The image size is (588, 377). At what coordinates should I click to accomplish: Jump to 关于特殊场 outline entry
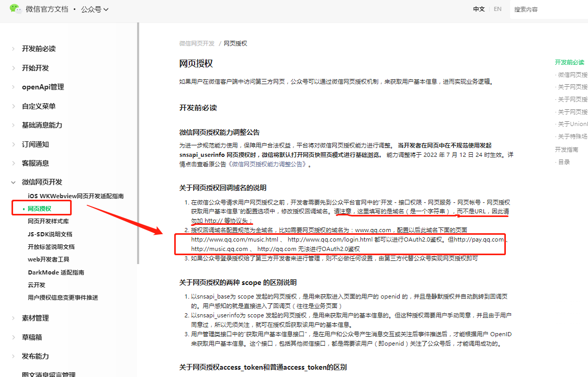point(573,136)
